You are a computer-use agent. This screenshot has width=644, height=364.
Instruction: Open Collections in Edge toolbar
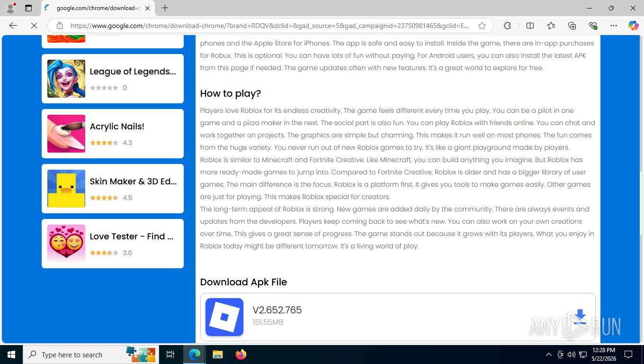[572, 26]
